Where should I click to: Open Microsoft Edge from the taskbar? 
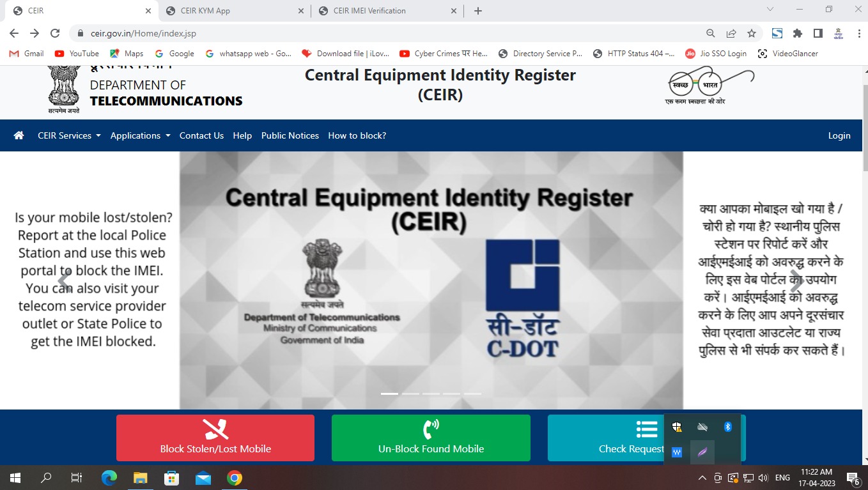click(x=109, y=478)
